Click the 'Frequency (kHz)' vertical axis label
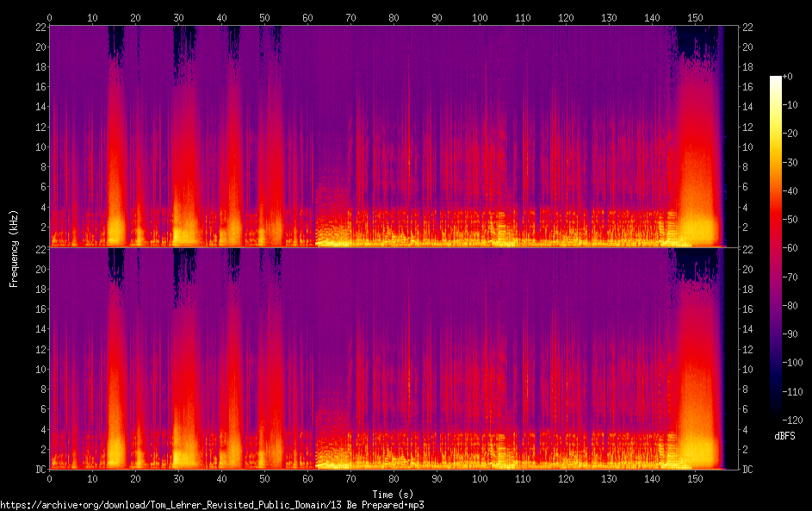 point(14,248)
